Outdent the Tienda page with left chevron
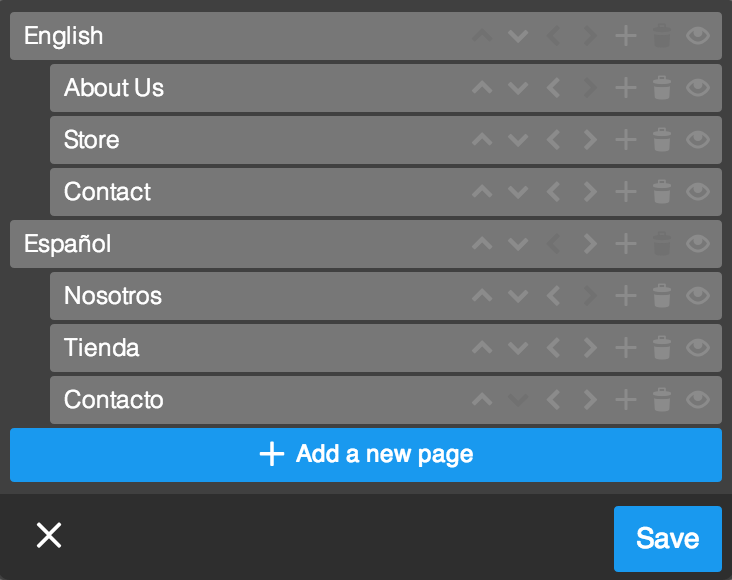732x580 pixels. click(553, 348)
